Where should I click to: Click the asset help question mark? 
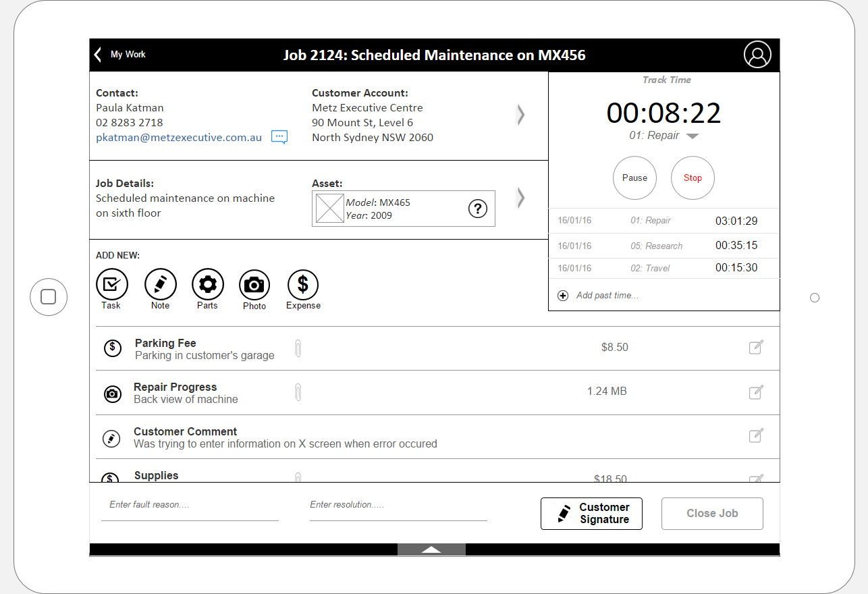click(477, 209)
